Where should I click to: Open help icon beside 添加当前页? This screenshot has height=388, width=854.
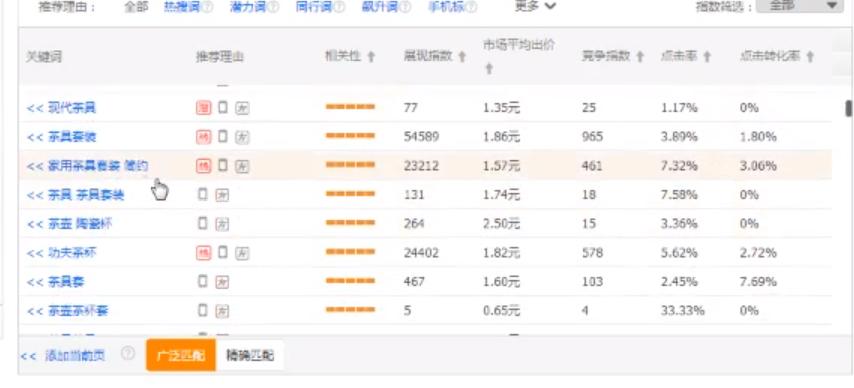(x=127, y=354)
